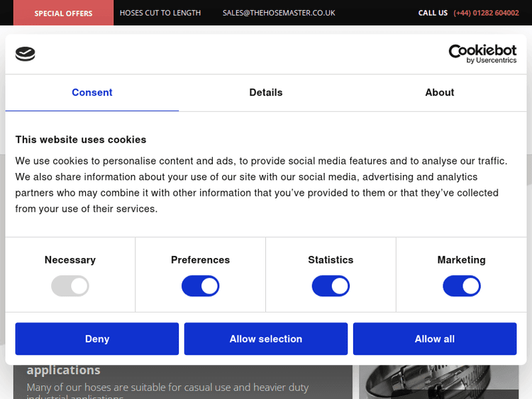Viewport: 532px width, 399px height.
Task: Select the About tab
Action: tap(439, 93)
